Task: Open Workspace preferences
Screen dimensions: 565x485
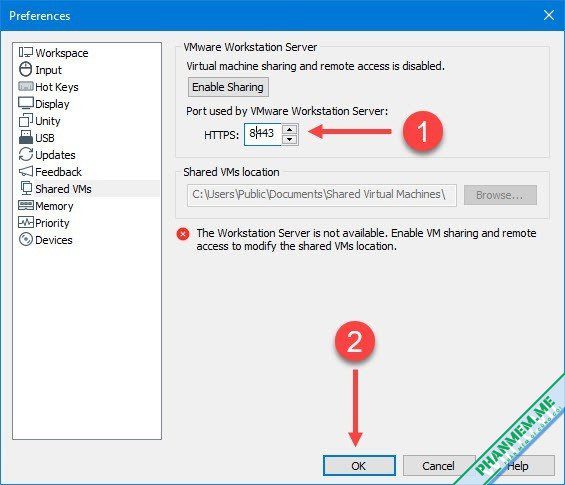Action: click(62, 53)
